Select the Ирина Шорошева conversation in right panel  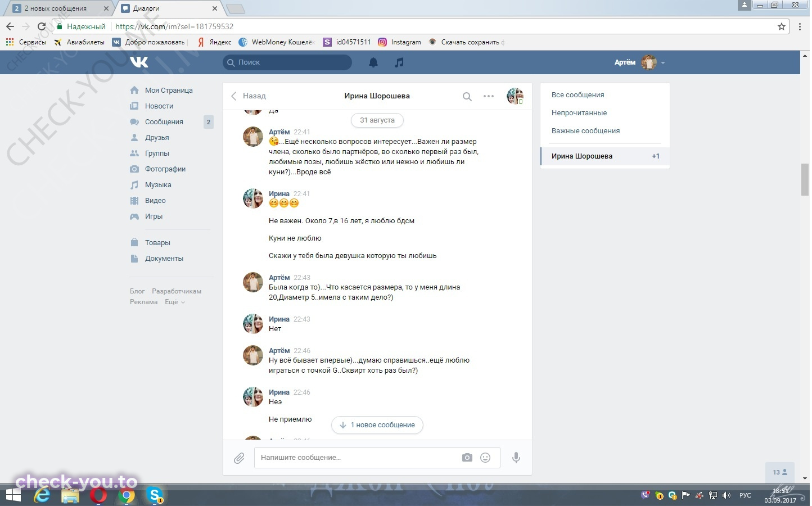point(605,156)
